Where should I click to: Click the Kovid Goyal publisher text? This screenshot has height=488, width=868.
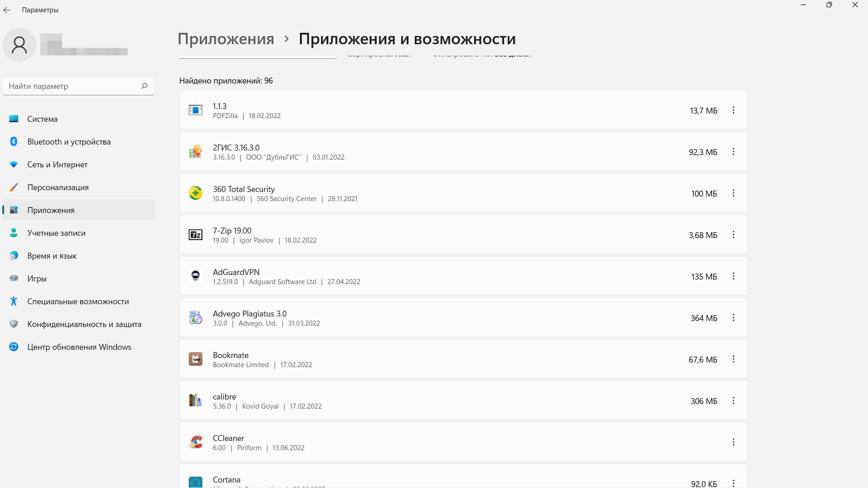point(260,406)
